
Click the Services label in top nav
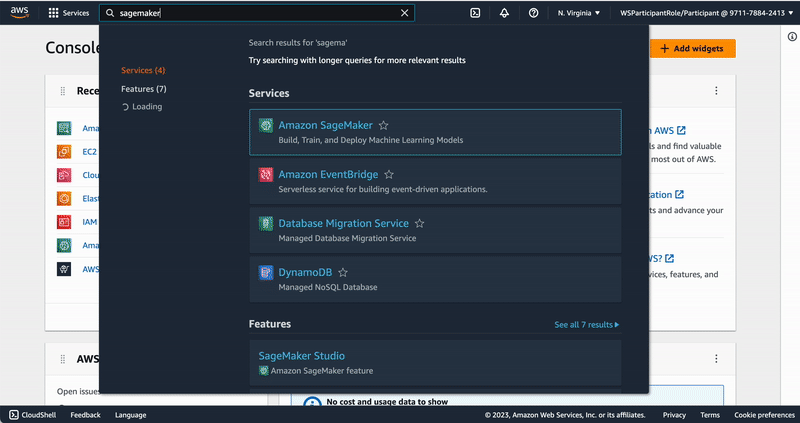point(76,13)
